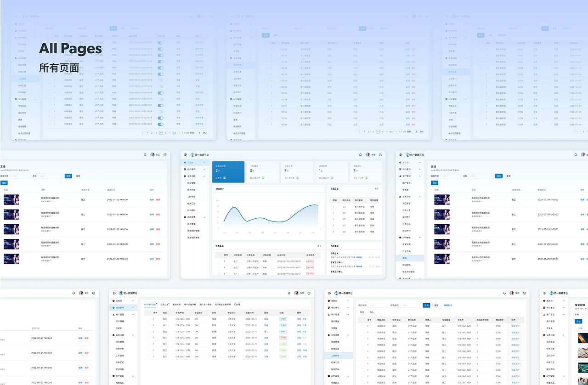This screenshot has width=588, height=385.
Task: Tick first row checkbox in 工时统计 query window table
Action: pyautogui.click(x=362, y=326)
